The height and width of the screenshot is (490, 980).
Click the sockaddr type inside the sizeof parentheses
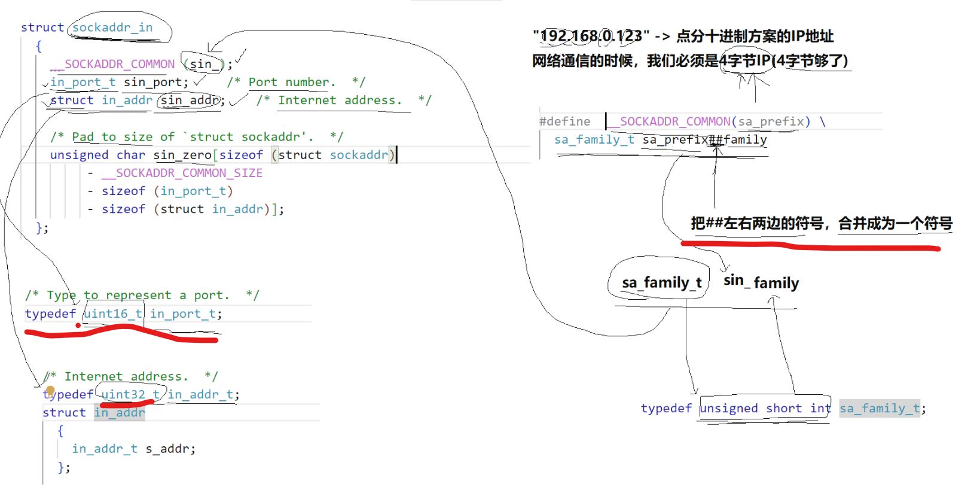pyautogui.click(x=359, y=155)
